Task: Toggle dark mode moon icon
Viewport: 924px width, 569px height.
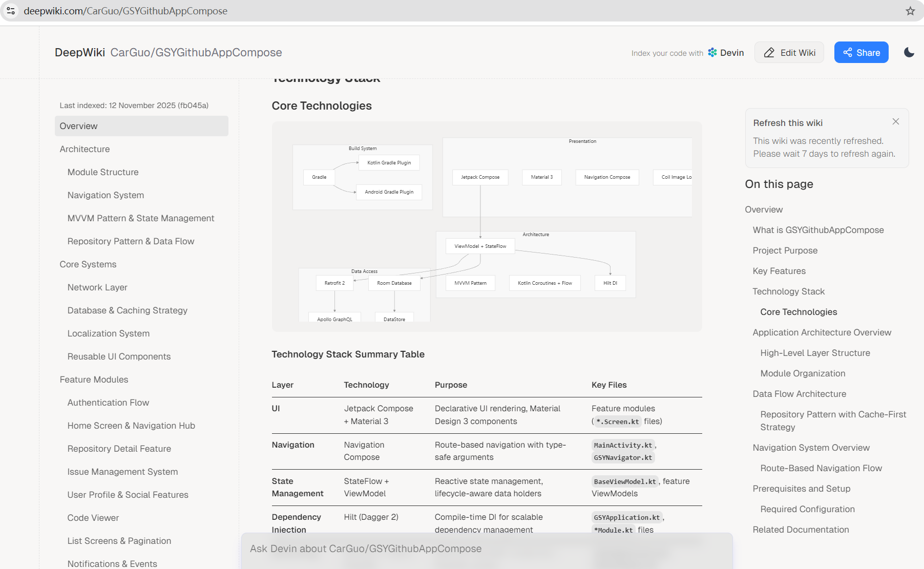Action: [909, 52]
